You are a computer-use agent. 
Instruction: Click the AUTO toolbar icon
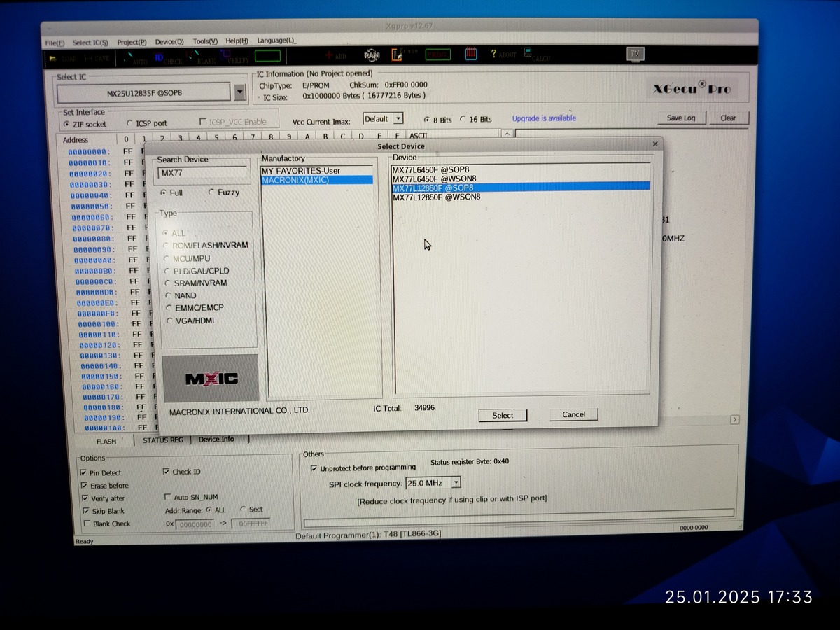click(135, 57)
